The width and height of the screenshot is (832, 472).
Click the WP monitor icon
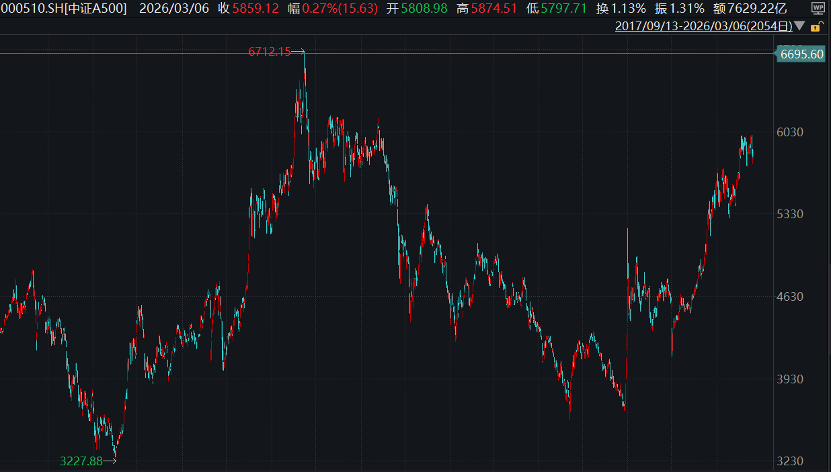click(x=818, y=8)
